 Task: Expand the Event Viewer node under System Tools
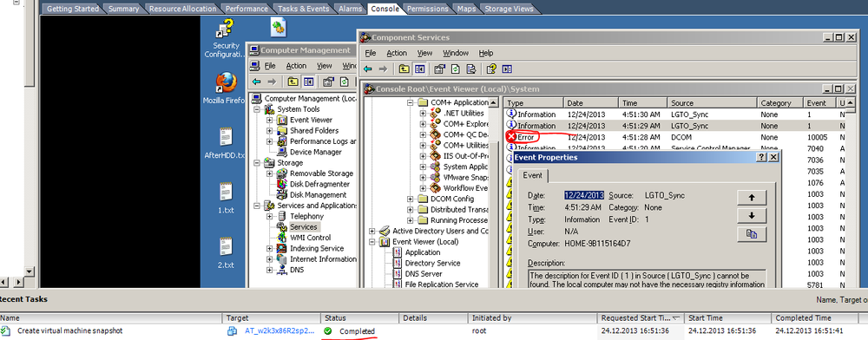[x=270, y=120]
